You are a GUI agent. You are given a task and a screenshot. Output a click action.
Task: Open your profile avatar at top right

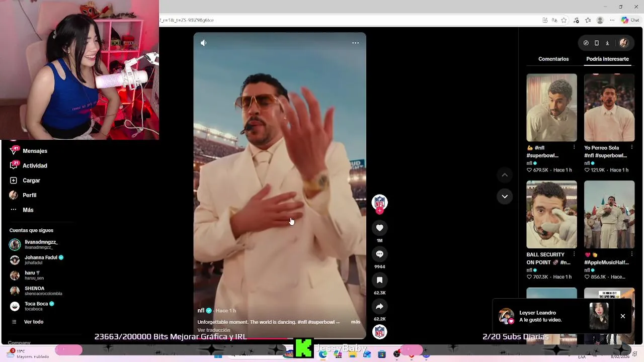click(624, 43)
